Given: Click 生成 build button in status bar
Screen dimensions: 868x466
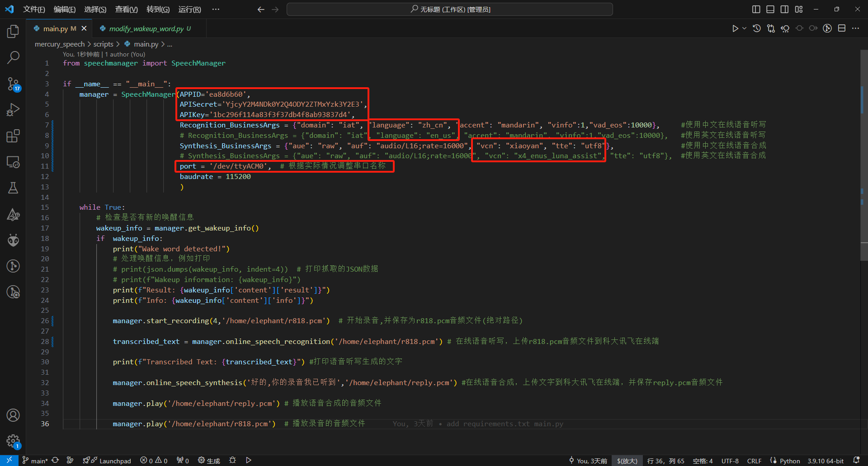Looking at the screenshot, I should [x=209, y=461].
